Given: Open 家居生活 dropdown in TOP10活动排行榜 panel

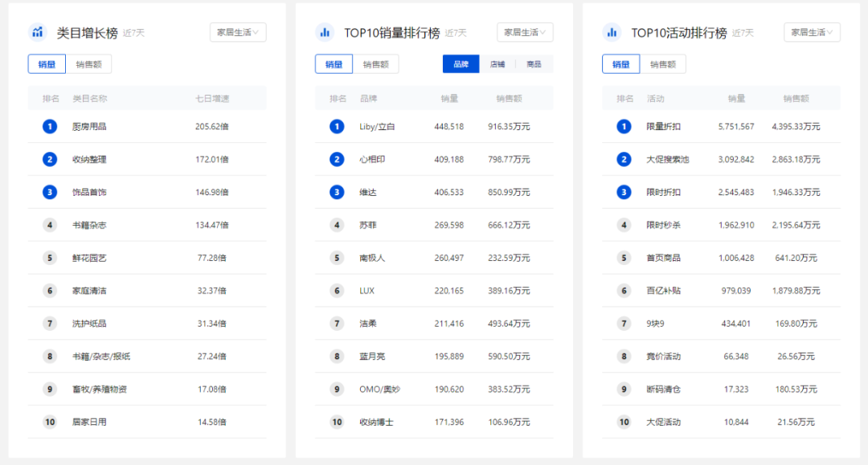Looking at the screenshot, I should click(812, 32).
